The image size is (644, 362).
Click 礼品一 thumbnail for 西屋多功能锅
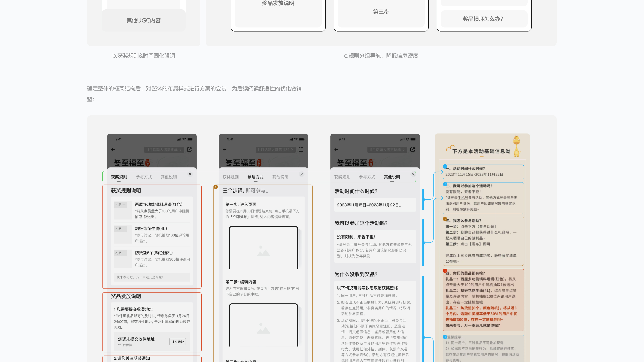click(123, 210)
